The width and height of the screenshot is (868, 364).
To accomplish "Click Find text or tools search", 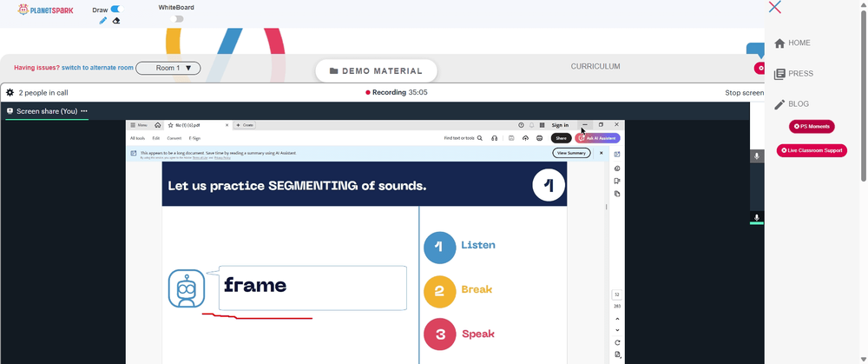I will 464,138.
